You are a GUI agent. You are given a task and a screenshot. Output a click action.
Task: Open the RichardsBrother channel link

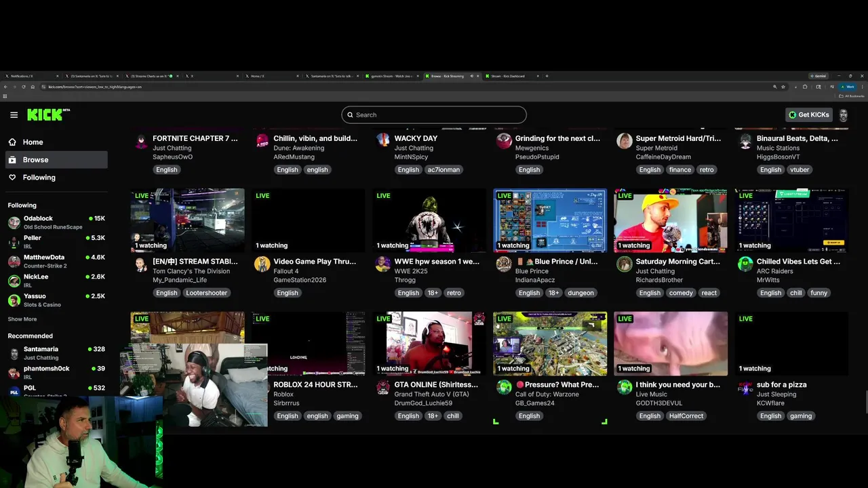point(659,280)
